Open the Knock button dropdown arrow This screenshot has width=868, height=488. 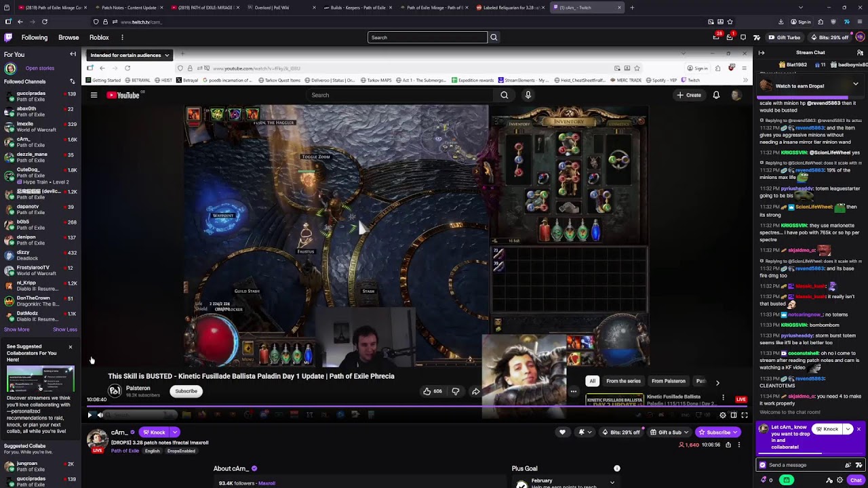pyautogui.click(x=174, y=432)
